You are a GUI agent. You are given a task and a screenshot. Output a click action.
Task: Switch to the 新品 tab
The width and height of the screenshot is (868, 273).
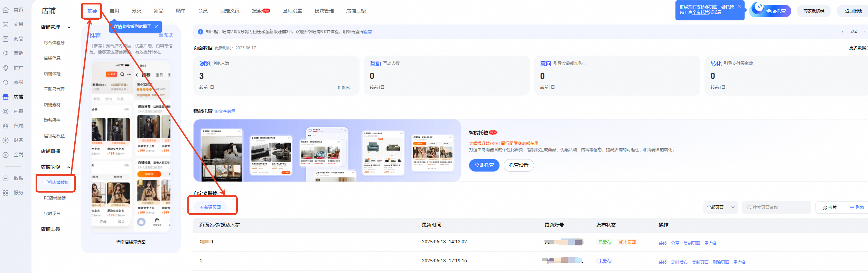point(159,11)
